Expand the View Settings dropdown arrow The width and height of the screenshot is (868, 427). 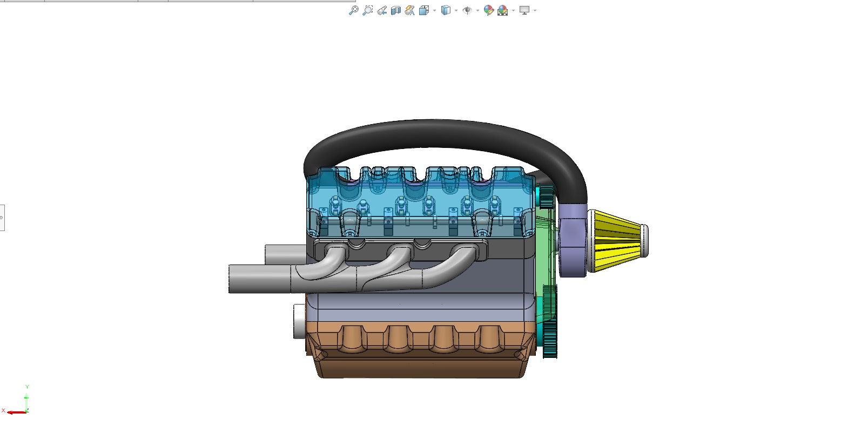click(535, 11)
